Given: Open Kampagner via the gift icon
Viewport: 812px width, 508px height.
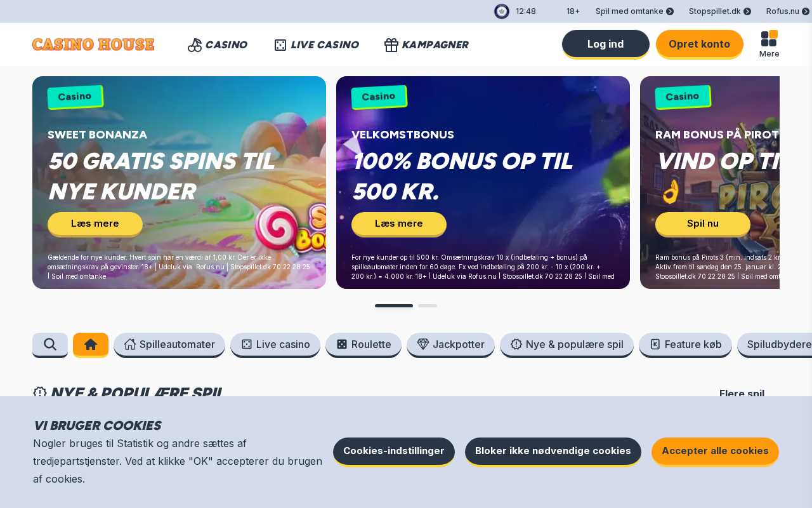Looking at the screenshot, I should 391,44.
